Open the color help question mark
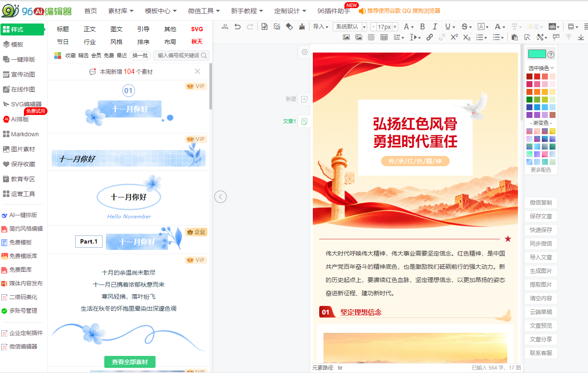 coord(551,54)
